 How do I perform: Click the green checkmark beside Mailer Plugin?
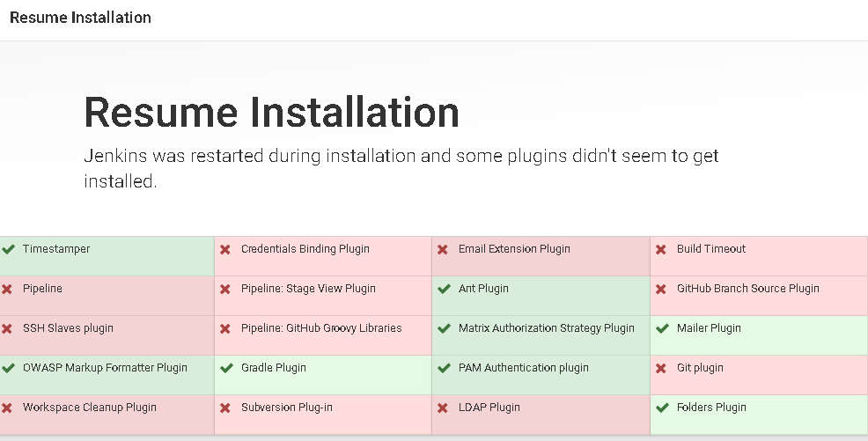coord(662,328)
